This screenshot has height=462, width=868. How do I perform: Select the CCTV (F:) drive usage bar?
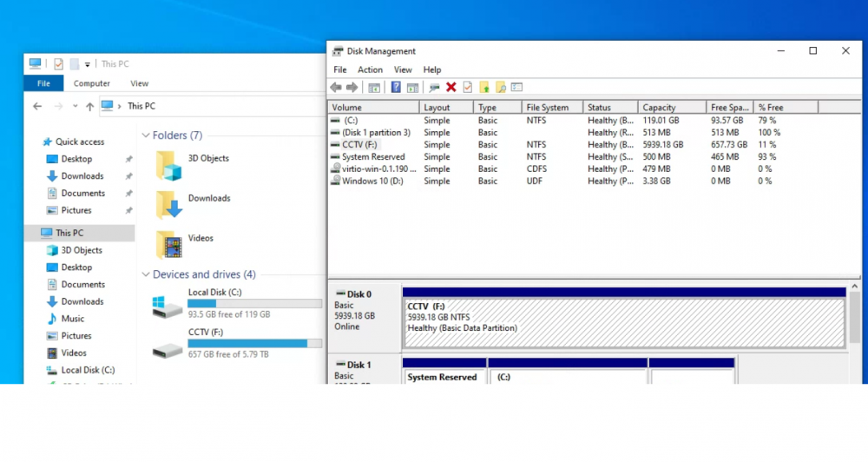(254, 343)
